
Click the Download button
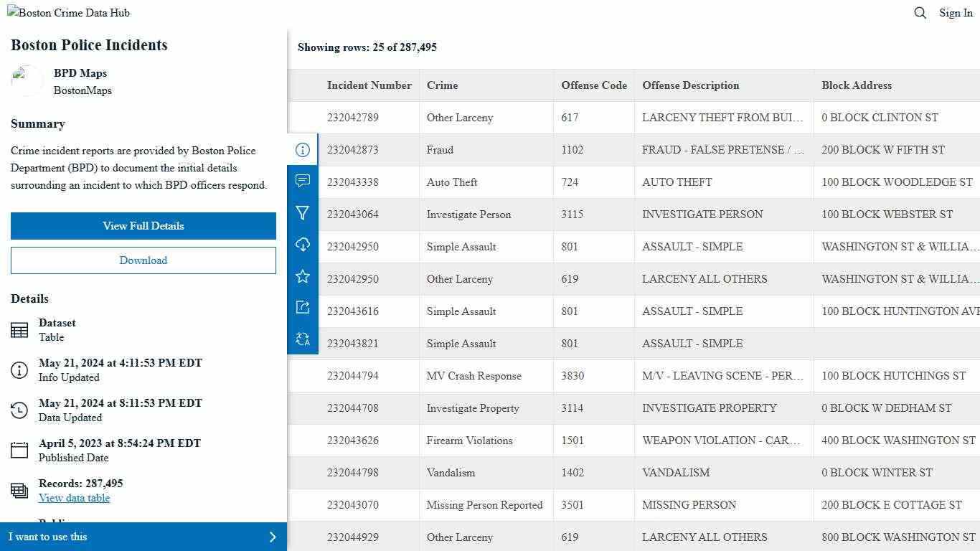143,260
